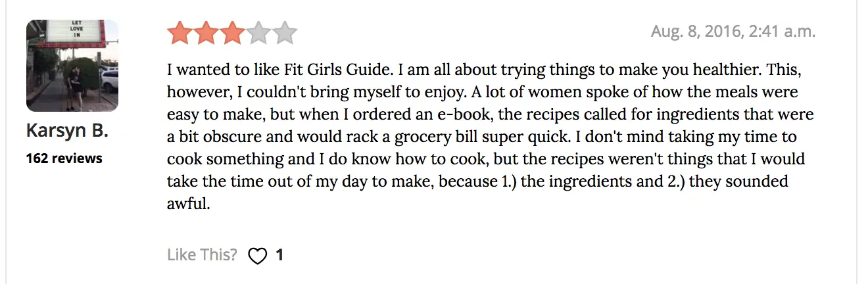Click the Aug. 8, 2016 date

coord(695,32)
